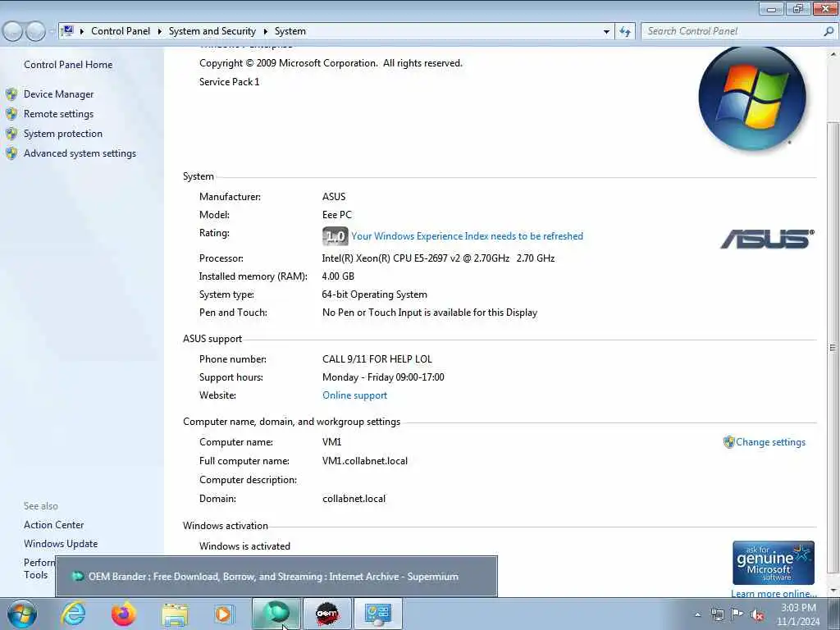Click the ASUS logo image
Viewport: 840px width, 630px height.
767,239
